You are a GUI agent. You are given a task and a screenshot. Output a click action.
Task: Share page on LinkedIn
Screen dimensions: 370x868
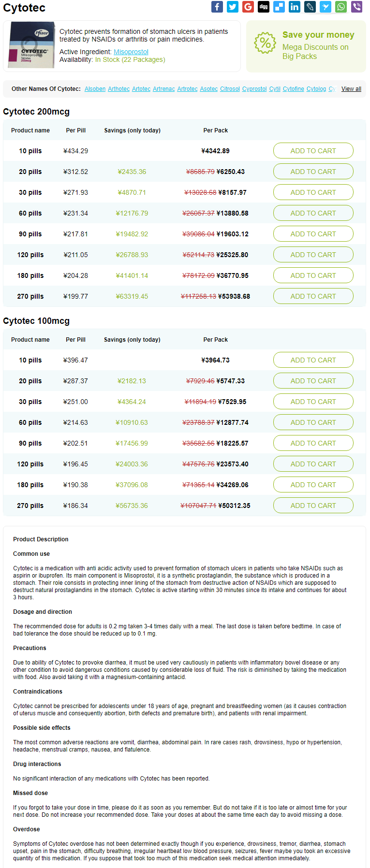coord(295,7)
